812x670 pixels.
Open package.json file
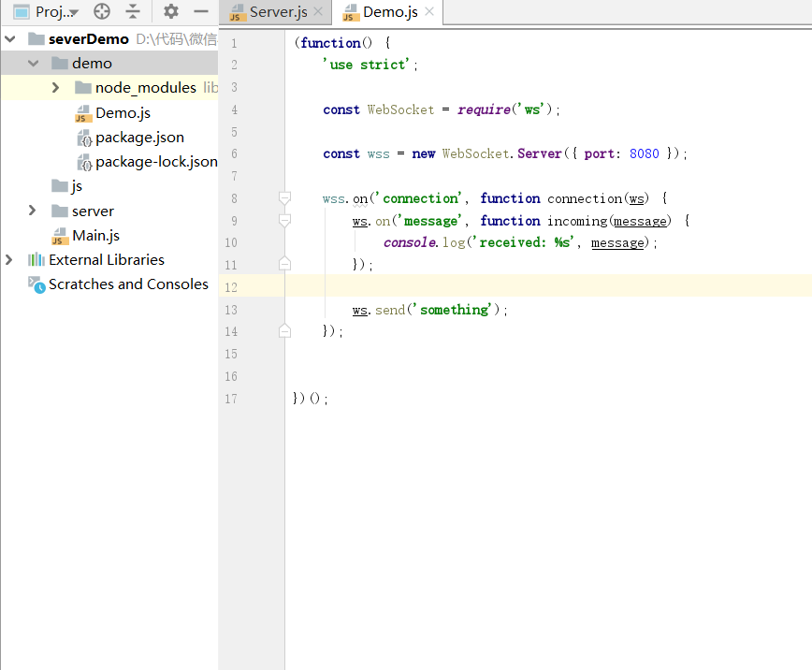tap(139, 138)
